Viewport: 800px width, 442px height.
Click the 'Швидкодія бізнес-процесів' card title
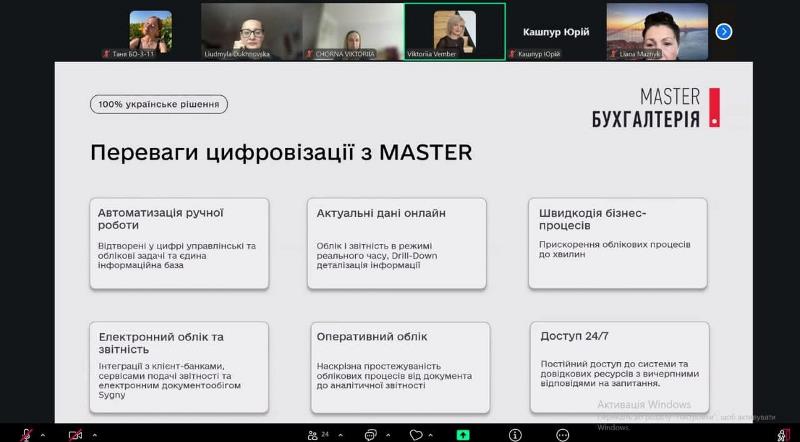point(593,219)
